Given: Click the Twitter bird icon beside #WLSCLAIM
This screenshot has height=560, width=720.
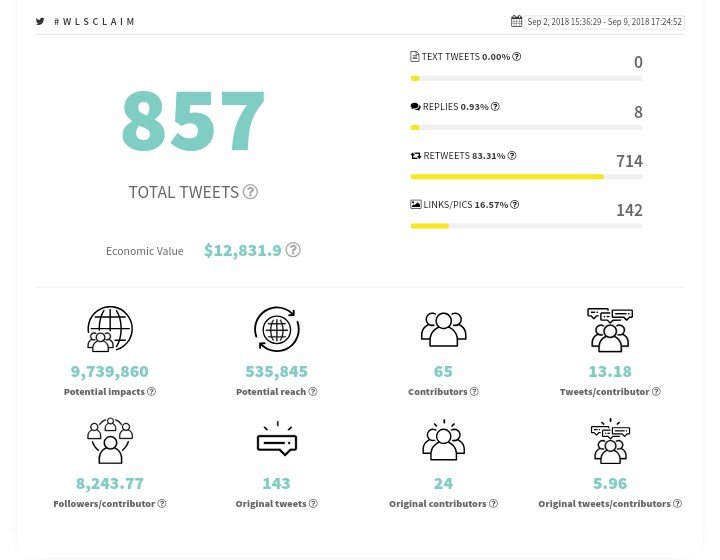Looking at the screenshot, I should click(40, 21).
